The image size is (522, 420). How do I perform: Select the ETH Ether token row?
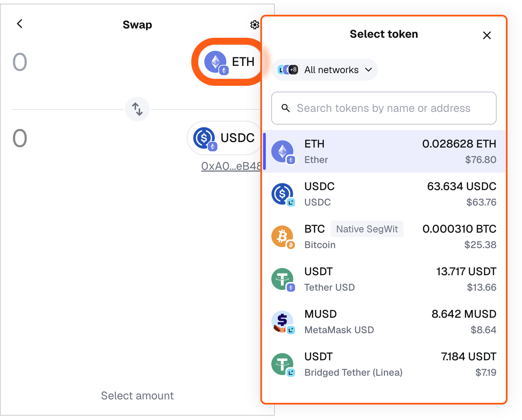tap(384, 151)
